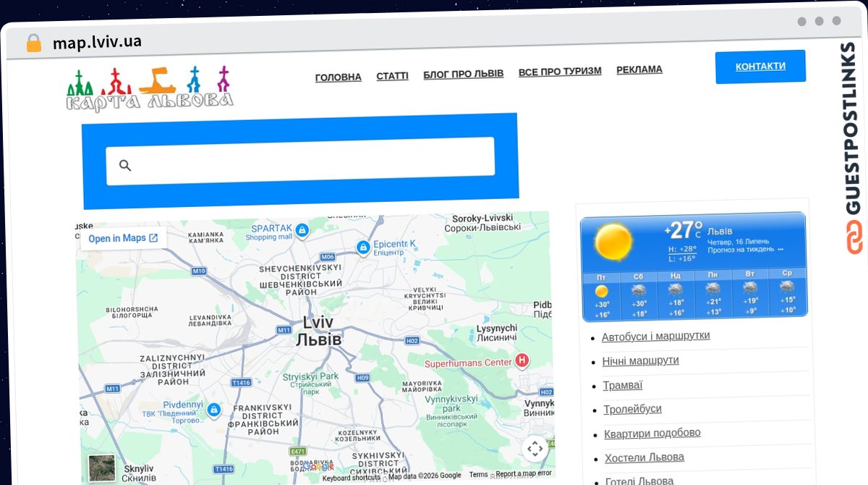
Task: Click the Levandivka label on map
Action: (210, 321)
